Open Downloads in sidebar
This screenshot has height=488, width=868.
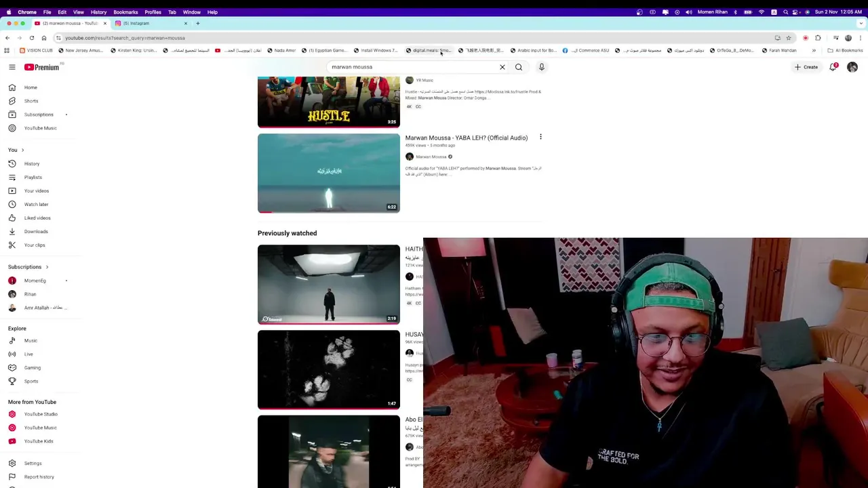coord(36,231)
